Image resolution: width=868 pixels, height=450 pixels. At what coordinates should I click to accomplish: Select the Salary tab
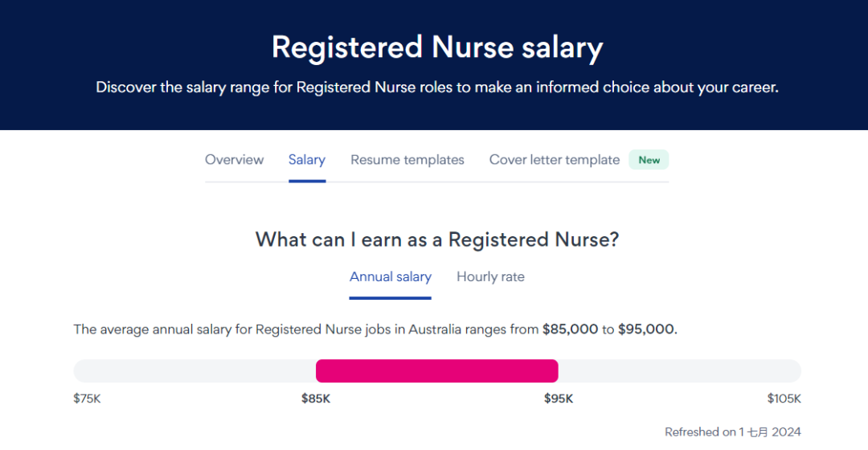[x=307, y=160]
